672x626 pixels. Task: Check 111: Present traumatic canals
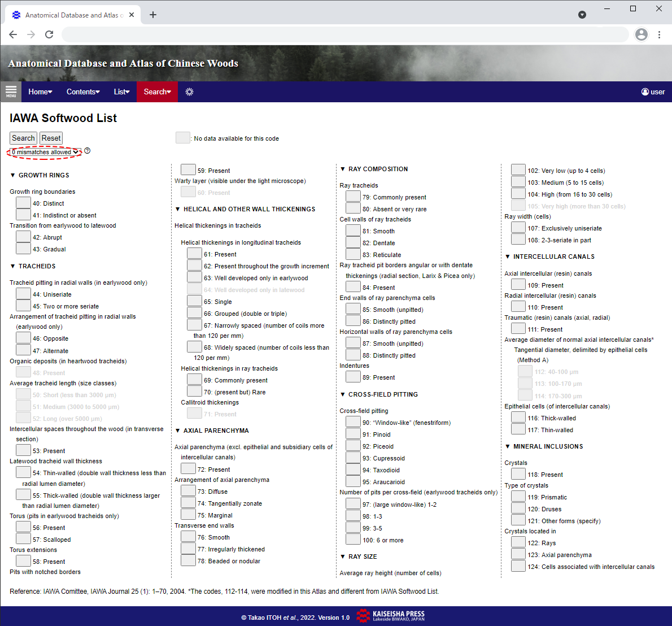click(x=518, y=328)
